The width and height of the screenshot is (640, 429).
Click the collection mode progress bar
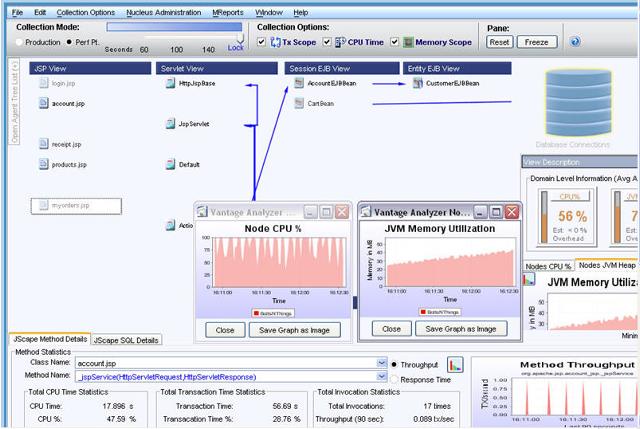pyautogui.click(x=174, y=27)
